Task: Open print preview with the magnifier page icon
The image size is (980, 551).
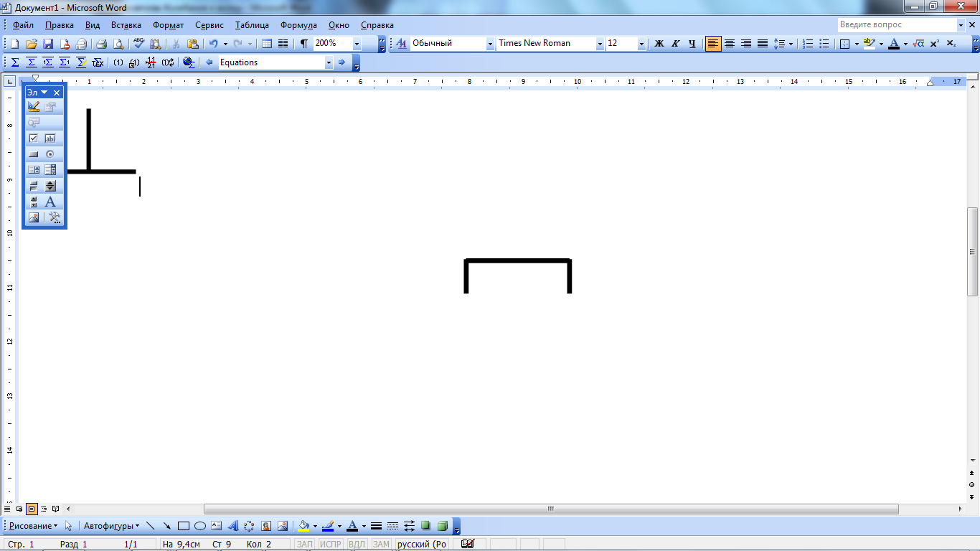Action: pyautogui.click(x=118, y=44)
